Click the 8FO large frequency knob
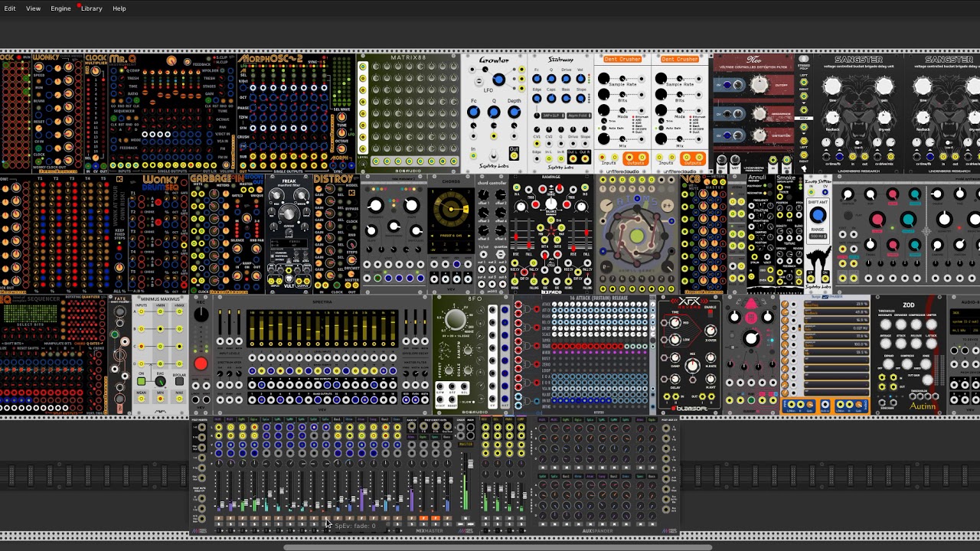 tap(455, 319)
